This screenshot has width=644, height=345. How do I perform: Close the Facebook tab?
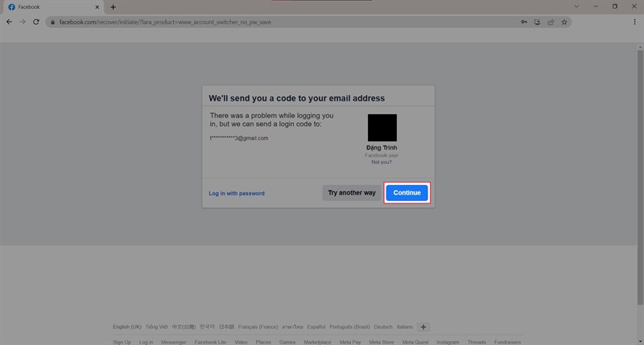pyautogui.click(x=97, y=7)
